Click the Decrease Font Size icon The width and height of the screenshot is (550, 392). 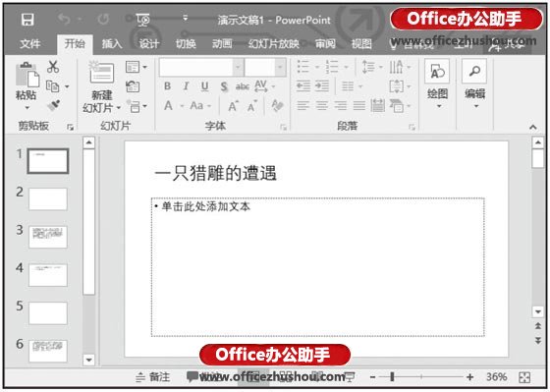tap(251, 106)
